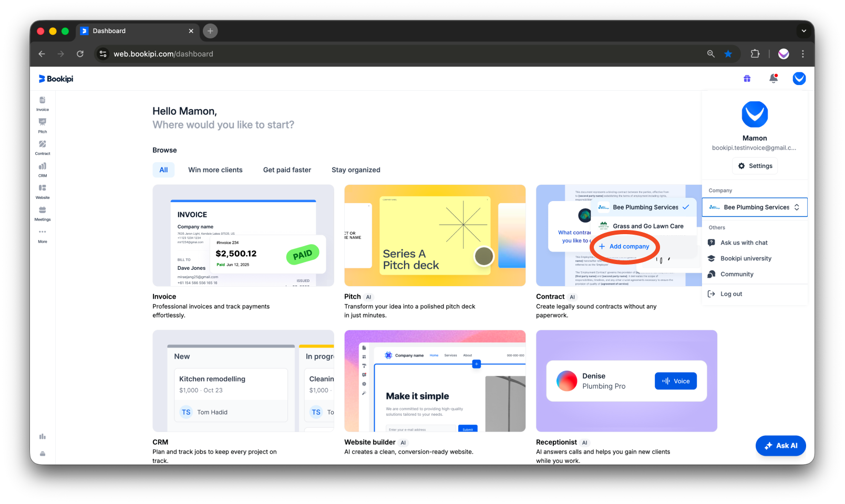
Task: Expand the More item in the sidebar
Action: [42, 237]
